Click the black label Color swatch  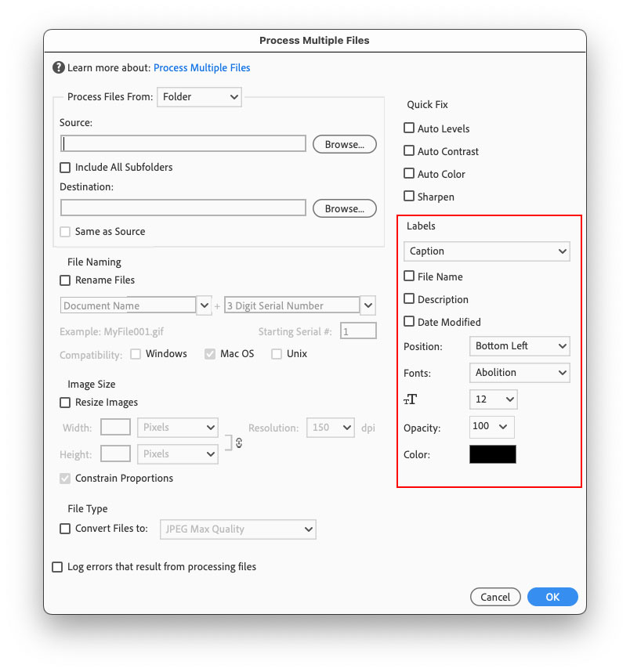coord(492,453)
